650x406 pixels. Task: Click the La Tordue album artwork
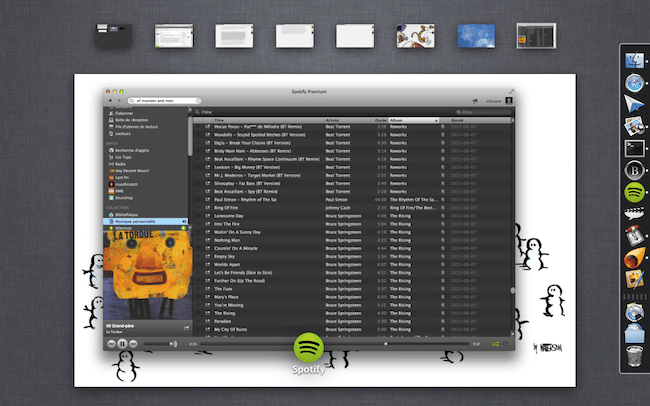pos(148,275)
